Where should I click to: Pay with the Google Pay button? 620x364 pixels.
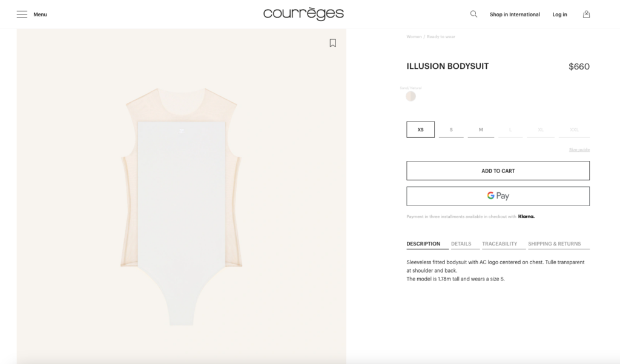(x=498, y=197)
